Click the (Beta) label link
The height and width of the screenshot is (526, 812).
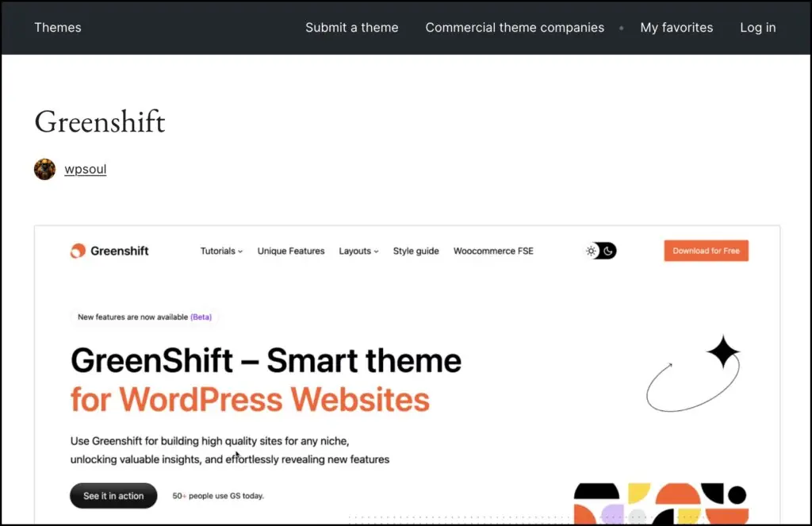pyautogui.click(x=201, y=317)
